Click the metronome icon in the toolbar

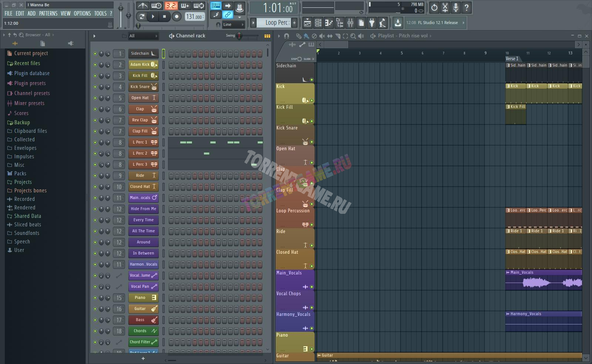142,6
